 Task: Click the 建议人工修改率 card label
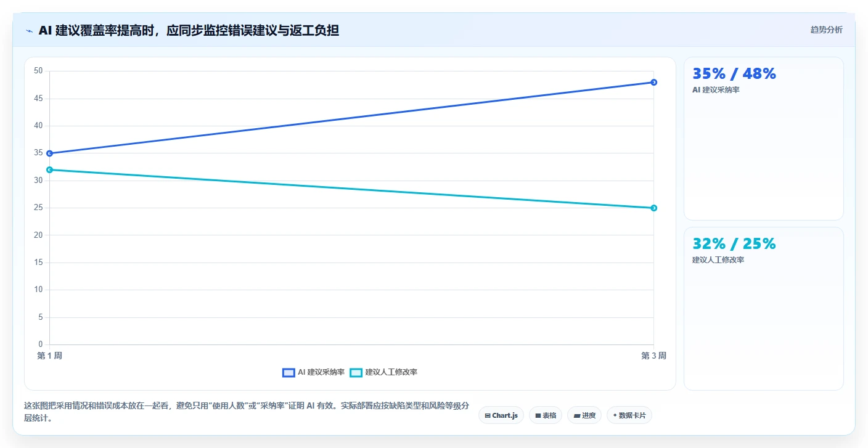tap(718, 260)
